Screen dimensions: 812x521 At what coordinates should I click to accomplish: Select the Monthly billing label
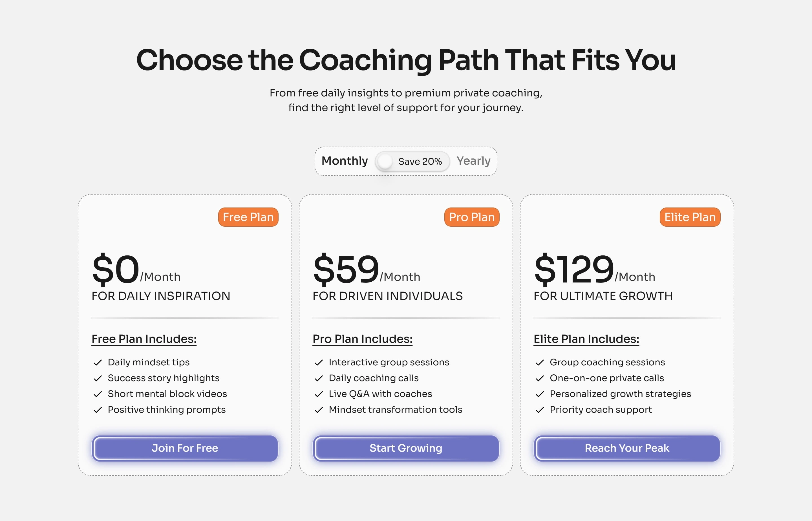point(345,161)
